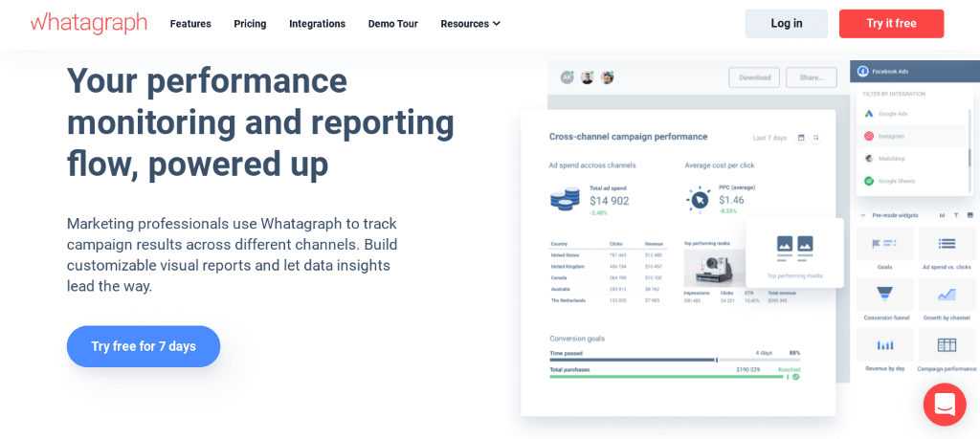Click the PPC average cursor icon

[698, 200]
